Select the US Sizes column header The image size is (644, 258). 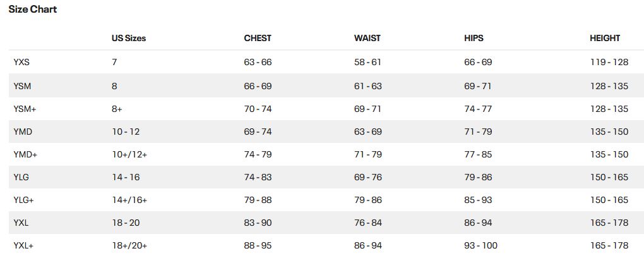[x=129, y=39]
